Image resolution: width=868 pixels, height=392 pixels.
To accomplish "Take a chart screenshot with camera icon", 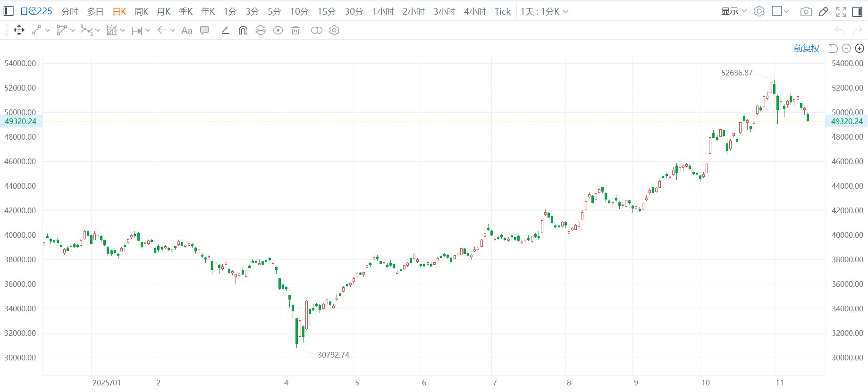I will (x=806, y=12).
